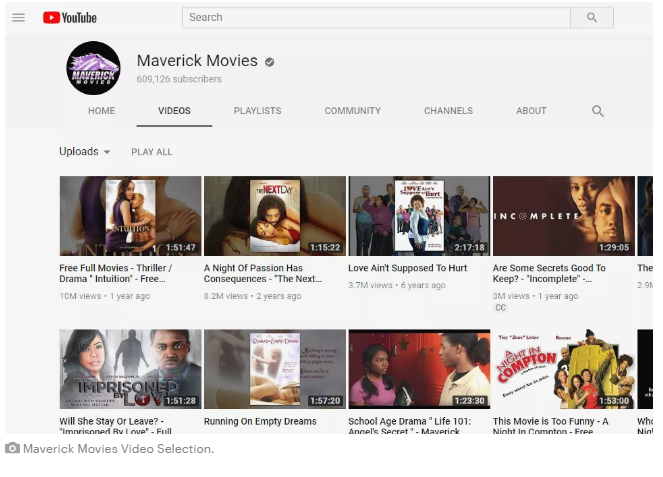663x477 pixels.
Task: Open the Intuition movie thumbnail
Action: click(130, 216)
